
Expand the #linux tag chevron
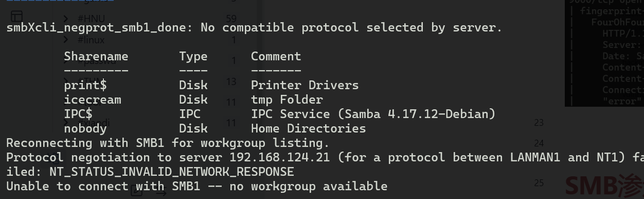pyautogui.click(x=66, y=40)
